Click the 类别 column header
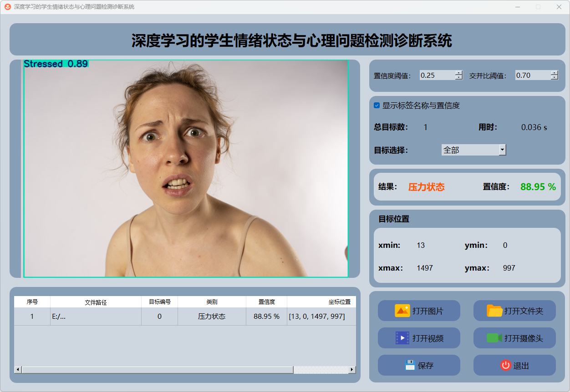Screen dimensions: 570x392 tap(212, 302)
